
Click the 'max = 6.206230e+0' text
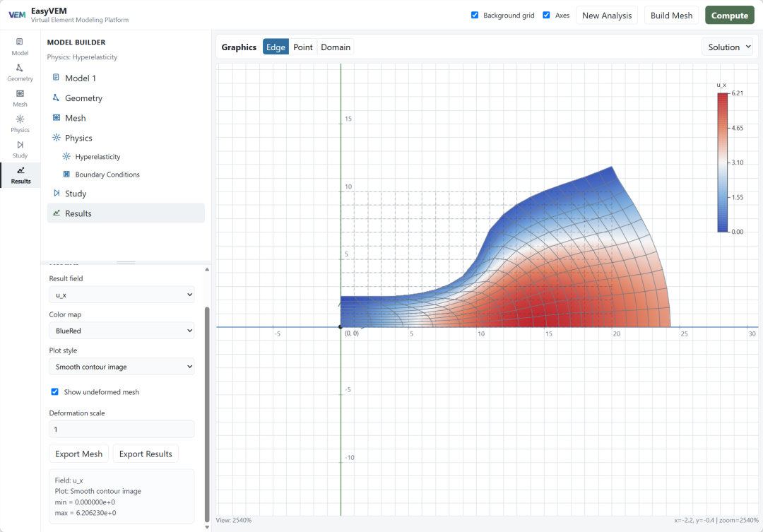pos(85,512)
